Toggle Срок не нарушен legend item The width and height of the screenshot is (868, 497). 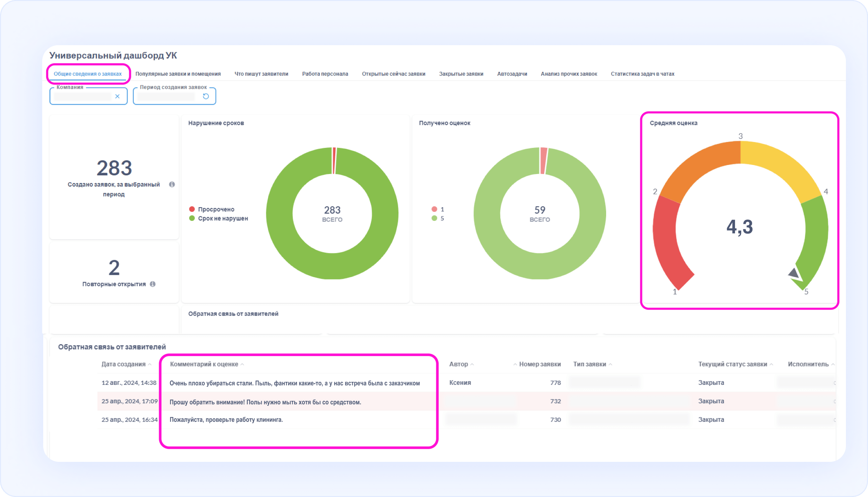pos(223,219)
